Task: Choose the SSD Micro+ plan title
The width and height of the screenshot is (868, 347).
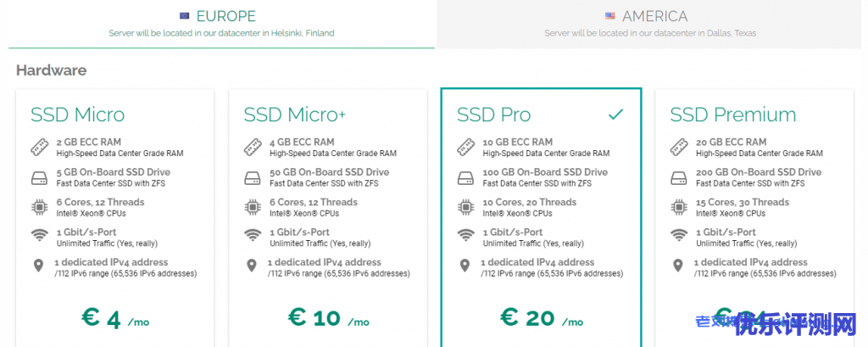Action: [x=298, y=115]
